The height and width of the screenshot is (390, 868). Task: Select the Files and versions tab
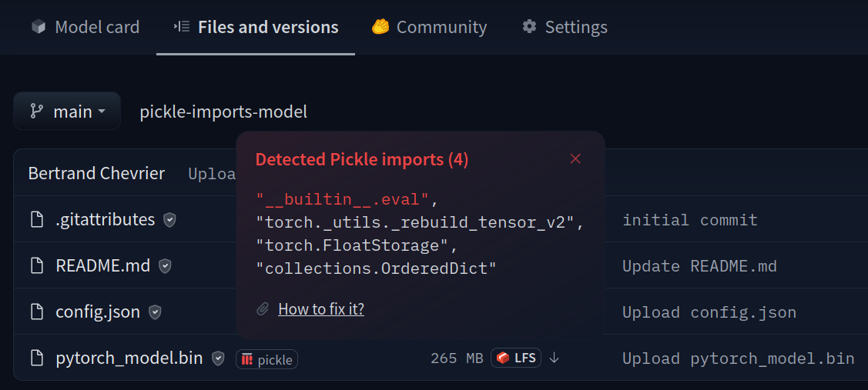click(x=256, y=27)
